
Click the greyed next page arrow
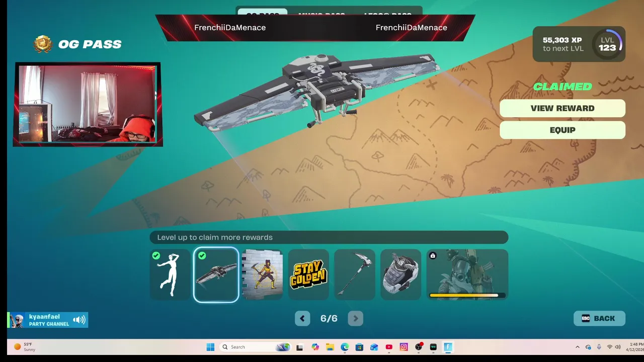click(356, 318)
